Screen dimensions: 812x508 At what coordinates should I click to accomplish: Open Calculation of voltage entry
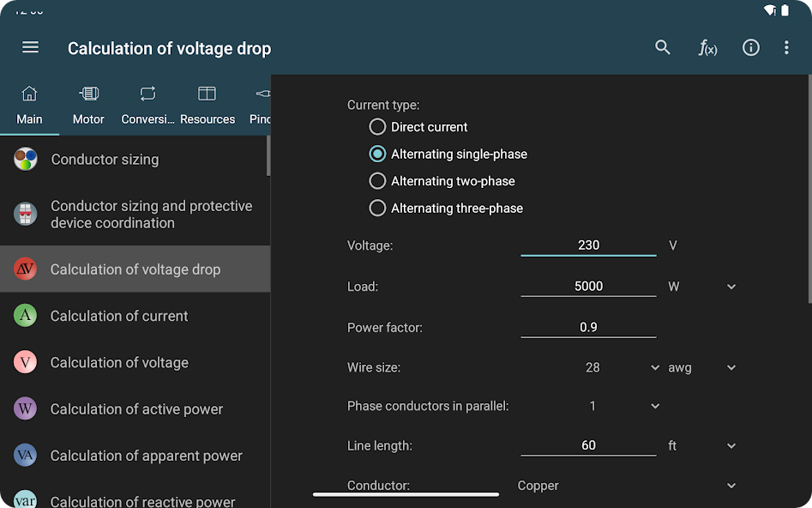pos(135,362)
